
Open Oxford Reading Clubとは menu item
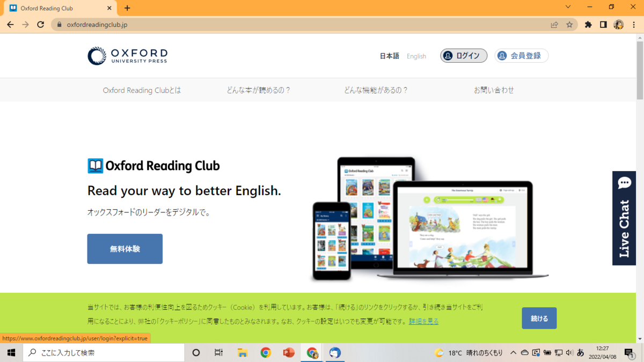pyautogui.click(x=142, y=90)
